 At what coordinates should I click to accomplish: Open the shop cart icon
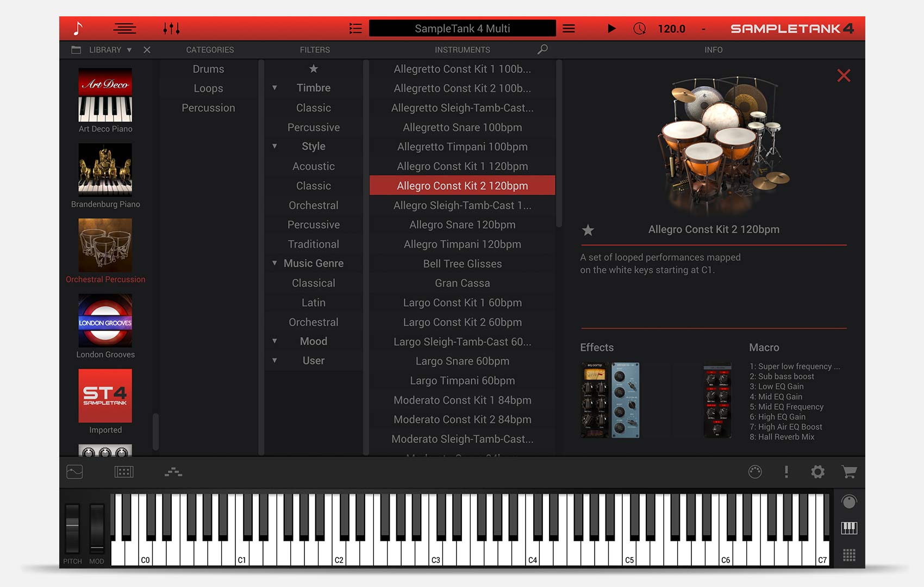(848, 472)
